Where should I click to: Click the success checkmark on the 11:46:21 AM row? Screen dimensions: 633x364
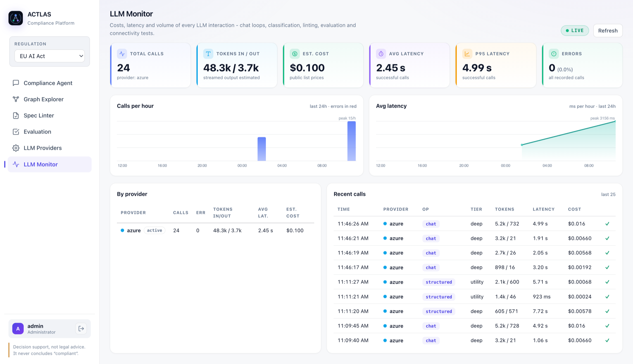click(607, 238)
